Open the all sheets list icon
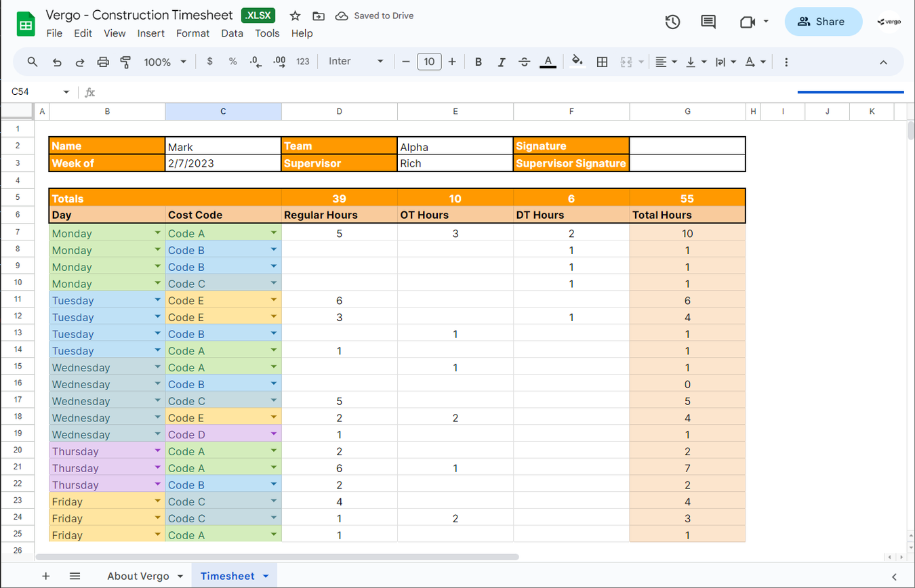Screen dimensions: 915x588 (x=75, y=576)
